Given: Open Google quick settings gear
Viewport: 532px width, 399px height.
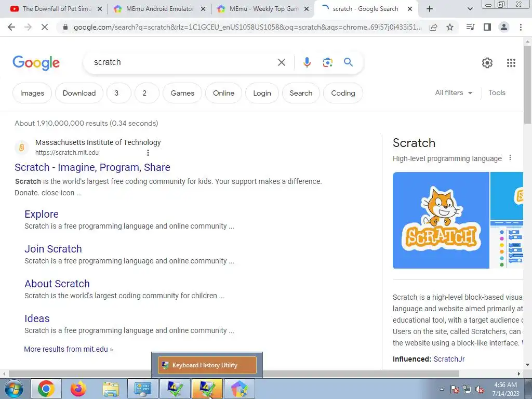Looking at the screenshot, I should click(487, 63).
